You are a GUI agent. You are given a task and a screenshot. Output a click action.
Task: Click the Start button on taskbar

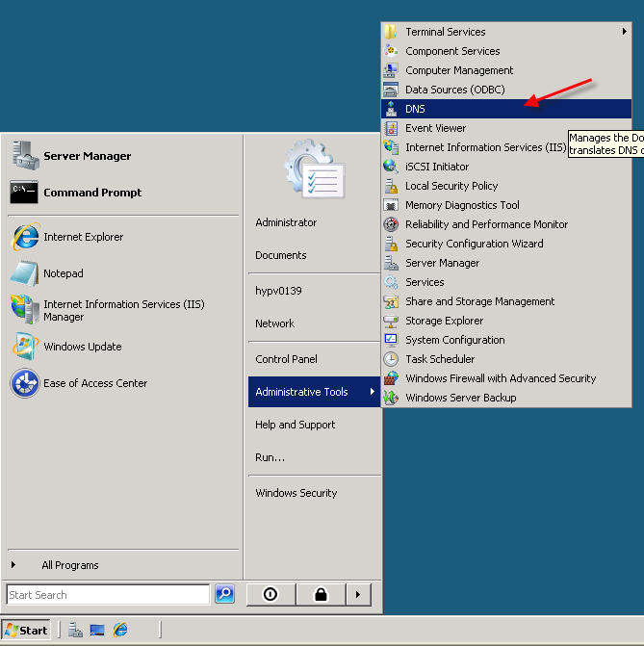click(x=26, y=630)
